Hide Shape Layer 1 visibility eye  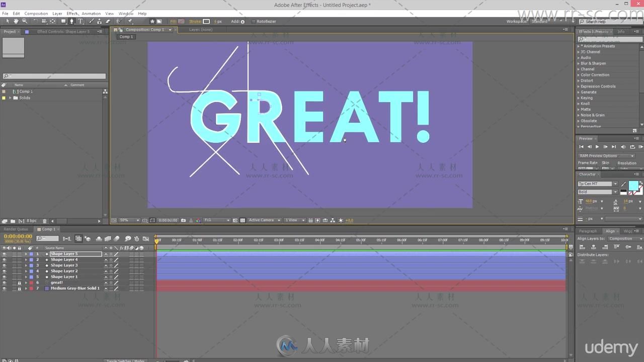(5, 277)
